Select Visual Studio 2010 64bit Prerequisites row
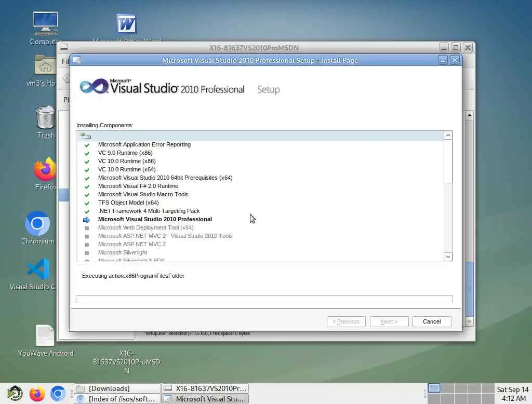The width and height of the screenshot is (532, 404). 260,178
